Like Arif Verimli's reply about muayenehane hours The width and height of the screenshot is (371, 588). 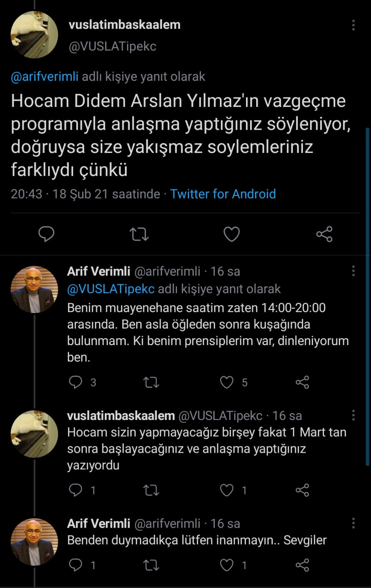(x=227, y=382)
